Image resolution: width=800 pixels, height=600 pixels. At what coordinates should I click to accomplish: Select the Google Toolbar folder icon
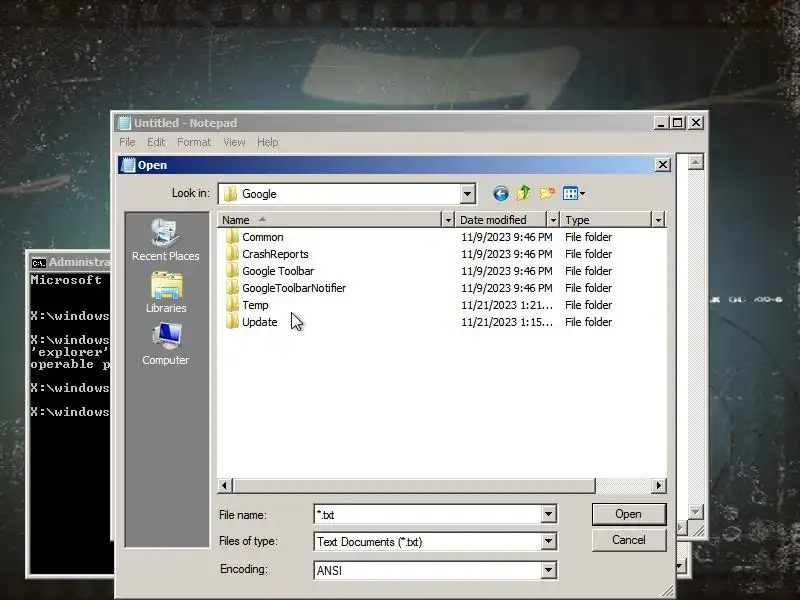point(232,271)
